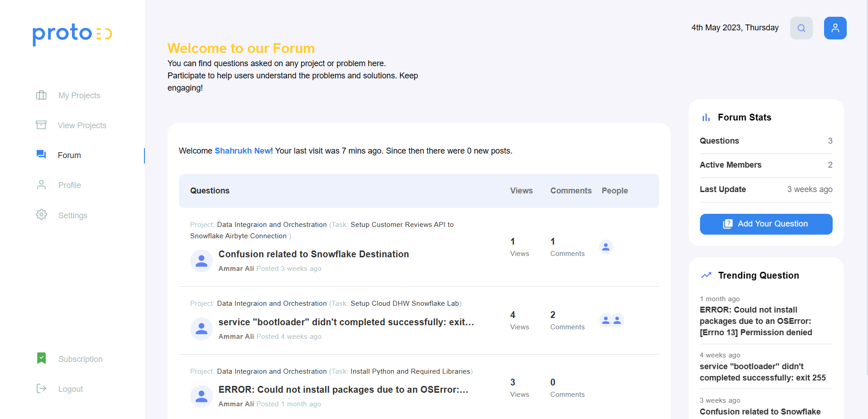The width and height of the screenshot is (868, 419).
Task: Click the View Projects archive icon
Action: pyautogui.click(x=41, y=125)
